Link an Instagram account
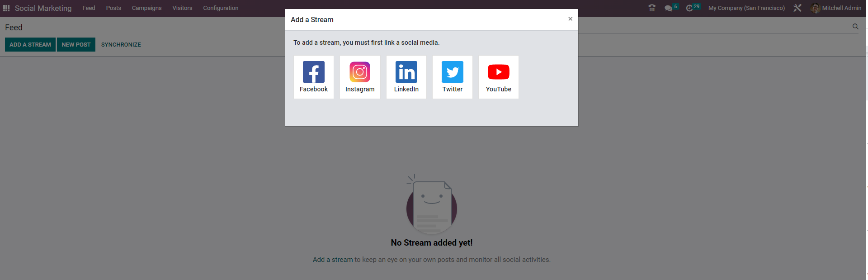 click(360, 77)
